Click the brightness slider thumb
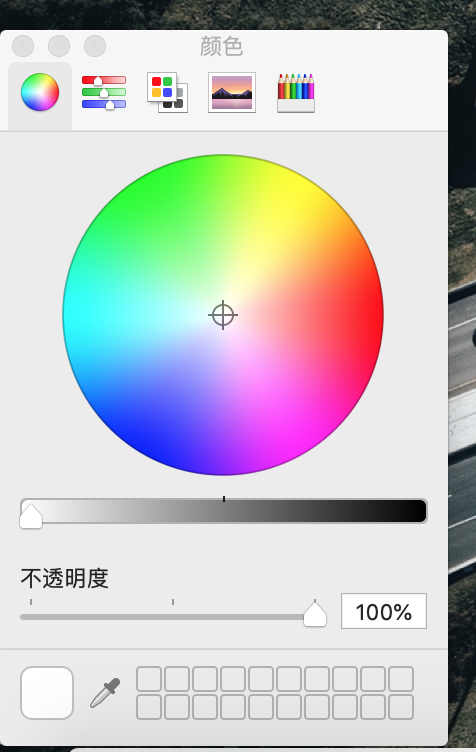Screen dimensions: 476x752 coord(31,516)
